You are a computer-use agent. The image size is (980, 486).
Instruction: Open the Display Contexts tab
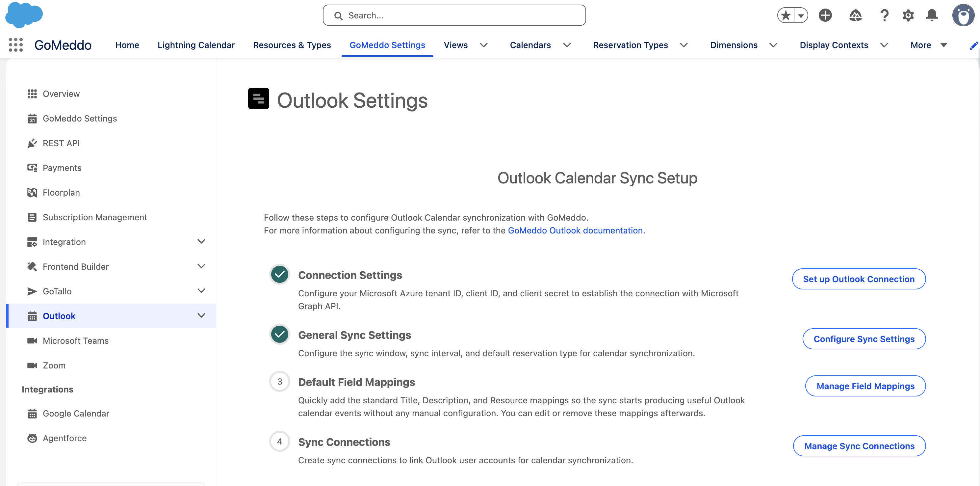[834, 45]
